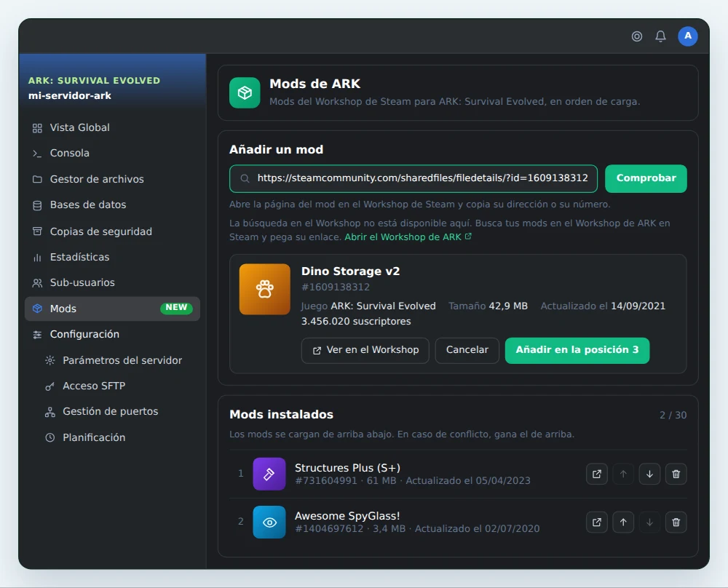Click the Comprobar button
Viewport: 728px width, 588px height.
(646, 179)
